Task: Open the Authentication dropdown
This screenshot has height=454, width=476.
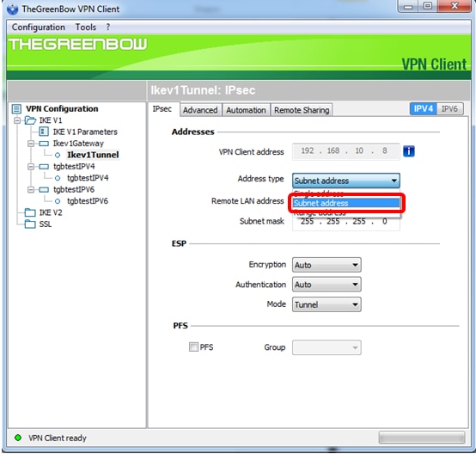Action: click(326, 285)
